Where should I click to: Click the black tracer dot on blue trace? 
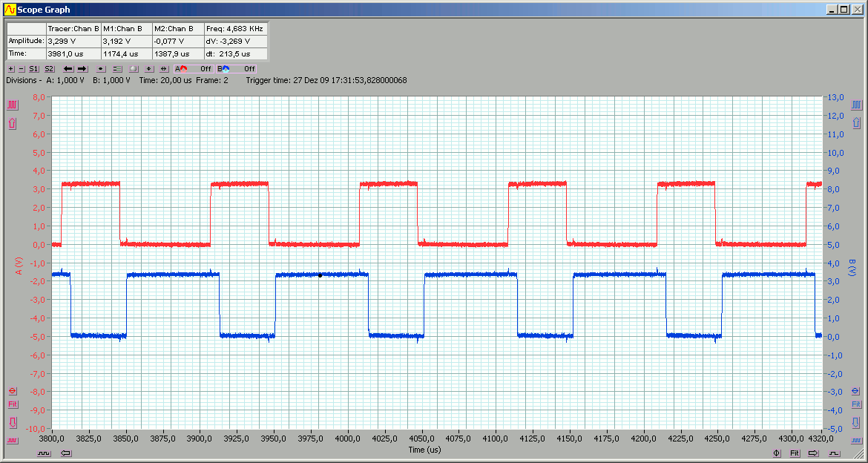coord(320,275)
